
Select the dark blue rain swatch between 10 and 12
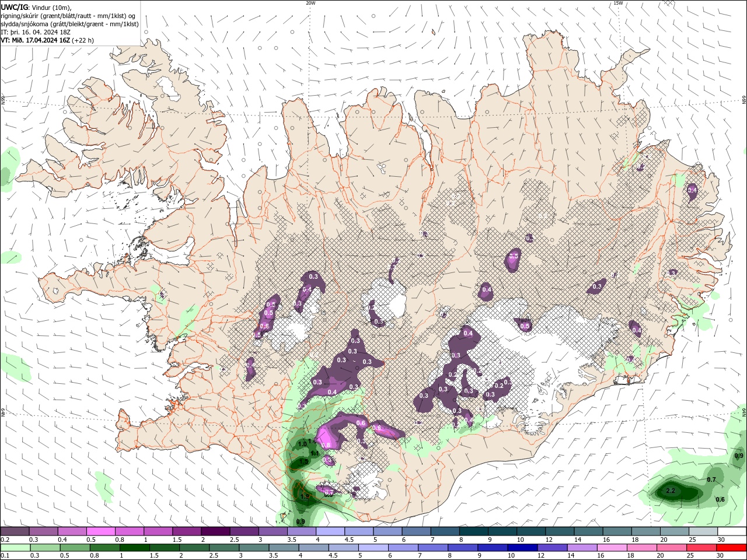[522, 548]
